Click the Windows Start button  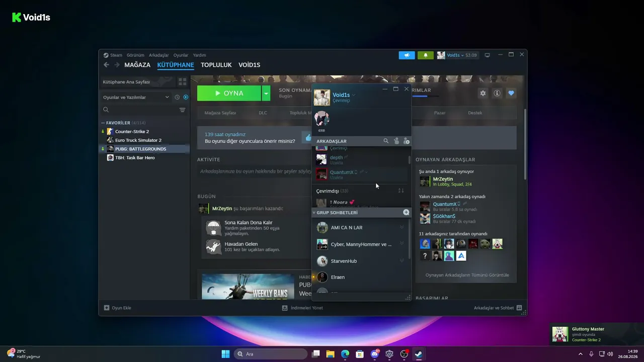point(225,354)
